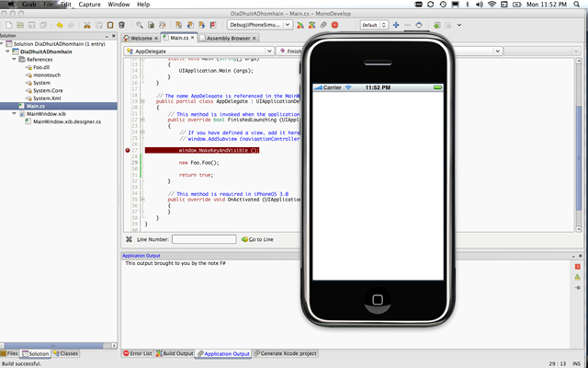The width and height of the screenshot is (588, 368).
Task: Click the code editor vertical scrollbar thumb
Action: [579, 157]
